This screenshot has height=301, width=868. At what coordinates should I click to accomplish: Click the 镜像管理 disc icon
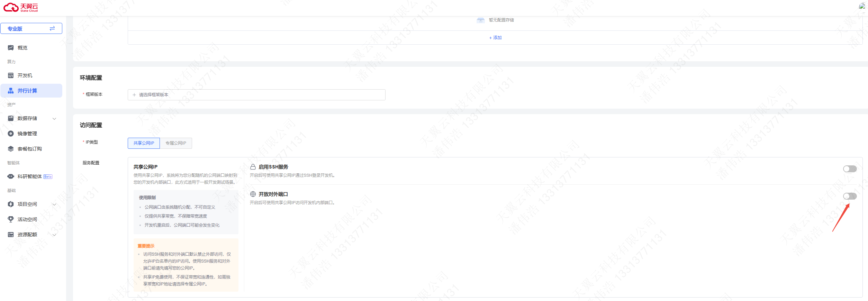click(x=11, y=134)
